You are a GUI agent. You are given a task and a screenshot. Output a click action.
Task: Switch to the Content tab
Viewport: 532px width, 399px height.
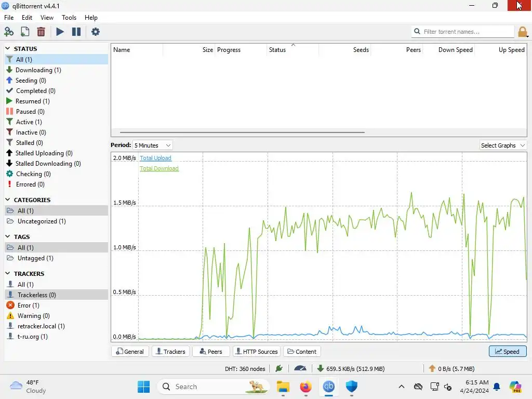coord(302,352)
